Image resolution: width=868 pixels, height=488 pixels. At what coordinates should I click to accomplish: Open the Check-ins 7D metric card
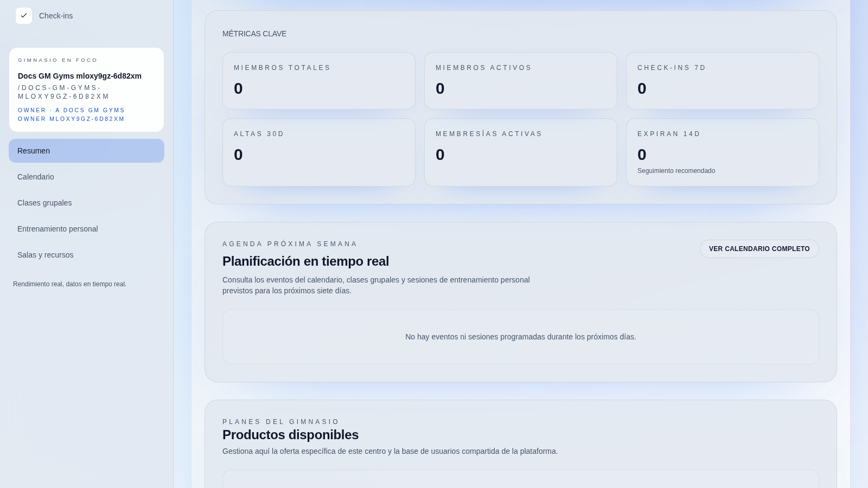pos(722,81)
